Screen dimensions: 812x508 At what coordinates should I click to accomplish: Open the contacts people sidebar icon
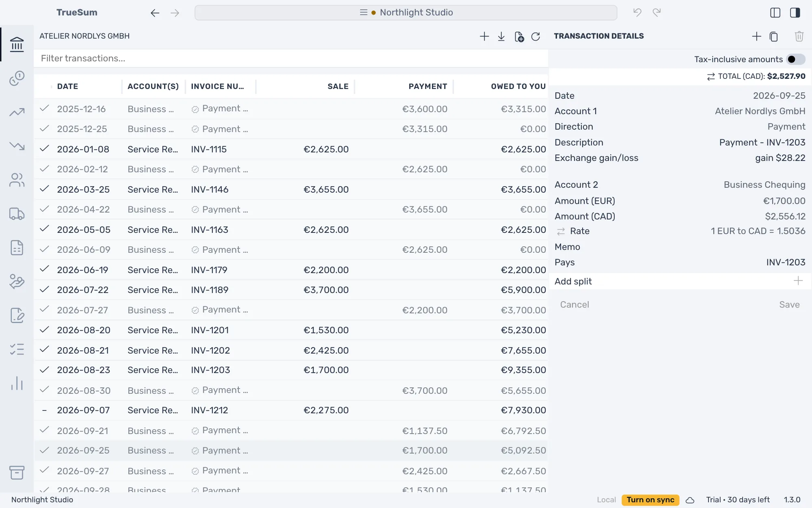(17, 180)
